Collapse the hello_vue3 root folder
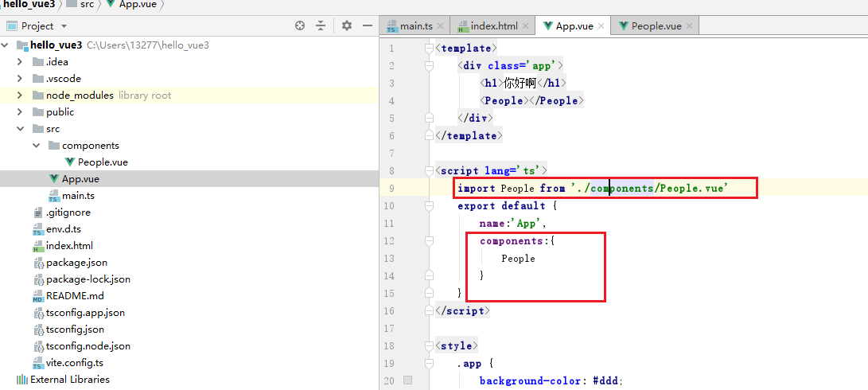868x390 pixels. [6, 45]
